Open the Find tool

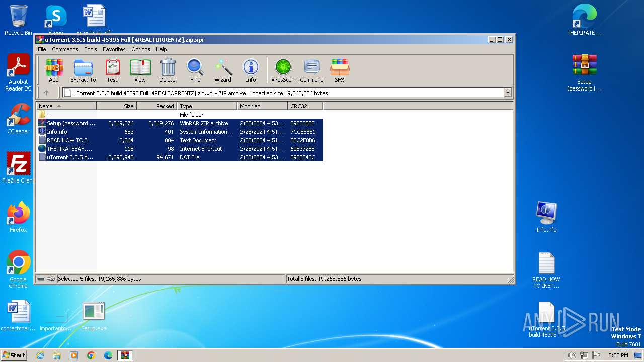195,70
